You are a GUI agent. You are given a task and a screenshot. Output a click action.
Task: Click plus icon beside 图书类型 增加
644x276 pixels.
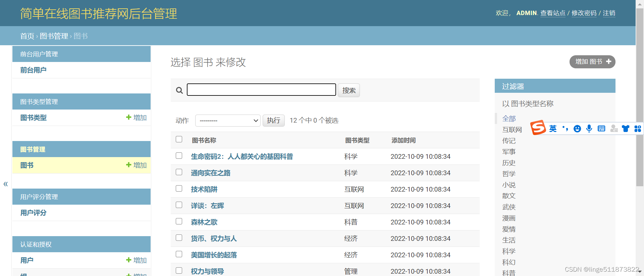[128, 117]
